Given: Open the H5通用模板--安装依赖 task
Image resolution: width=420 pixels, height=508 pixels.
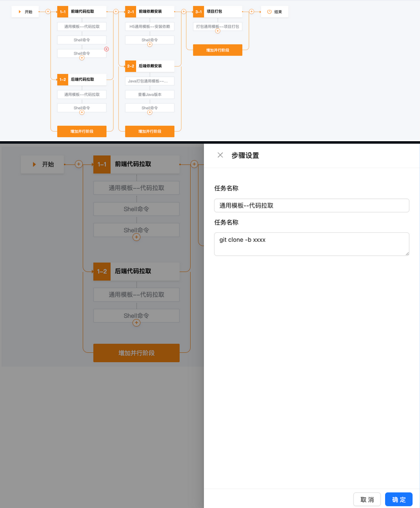Looking at the screenshot, I should point(150,26).
